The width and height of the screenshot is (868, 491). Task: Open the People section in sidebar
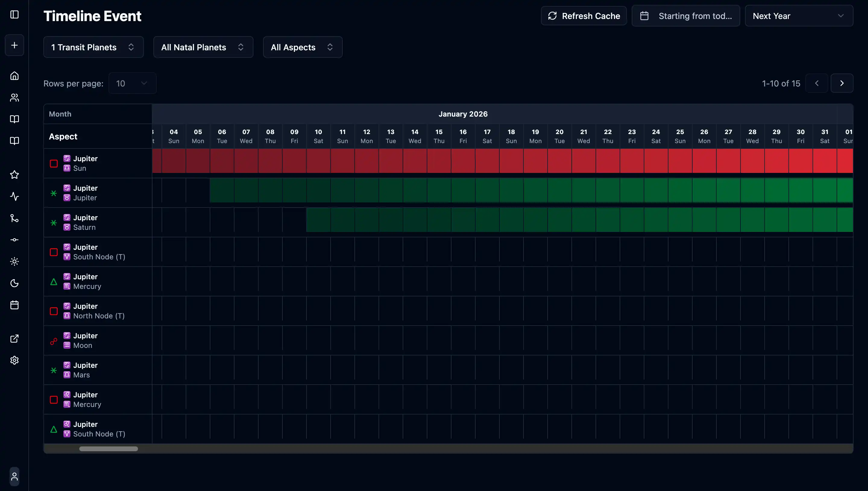point(14,98)
